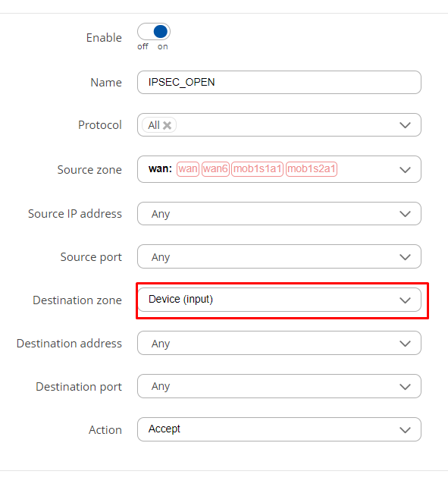Expand the Source port chevron
The image size is (448, 487).
(405, 257)
